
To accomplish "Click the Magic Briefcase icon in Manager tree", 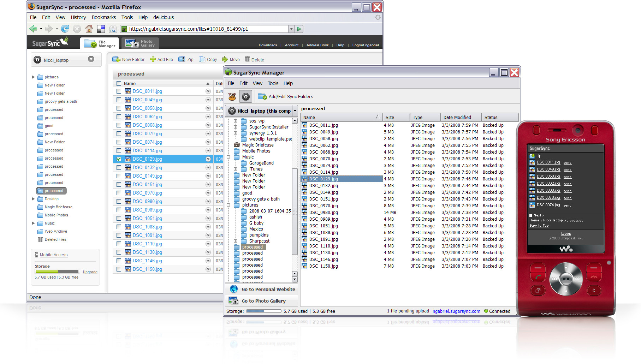I will 237,145.
